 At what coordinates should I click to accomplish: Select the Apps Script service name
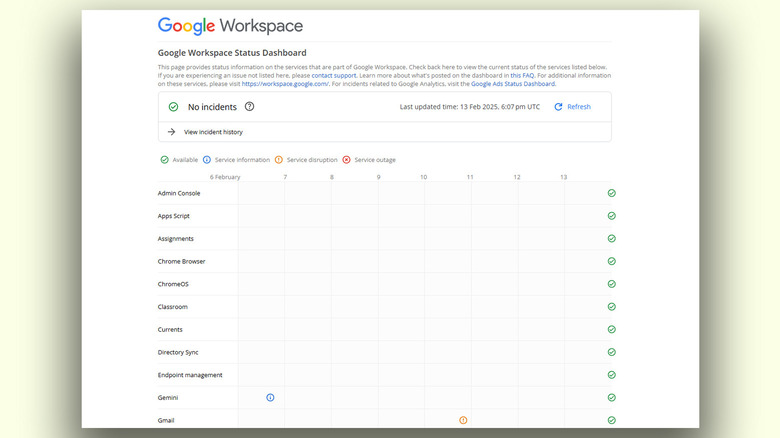click(174, 216)
